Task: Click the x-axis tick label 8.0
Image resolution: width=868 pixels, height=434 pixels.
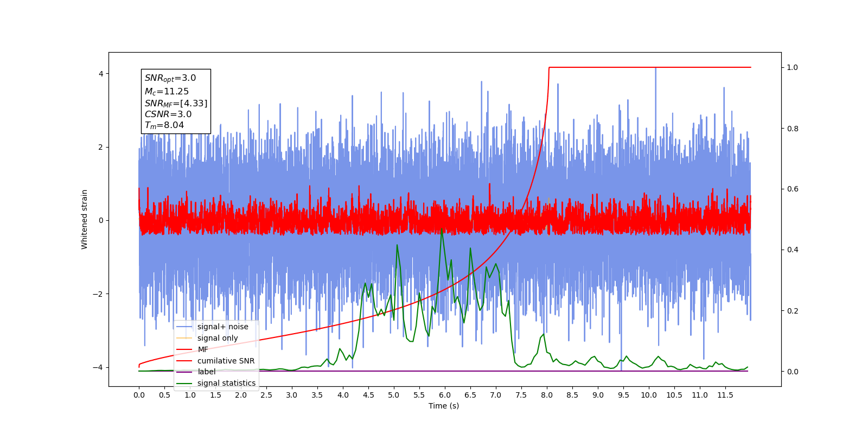Action: [x=547, y=395]
